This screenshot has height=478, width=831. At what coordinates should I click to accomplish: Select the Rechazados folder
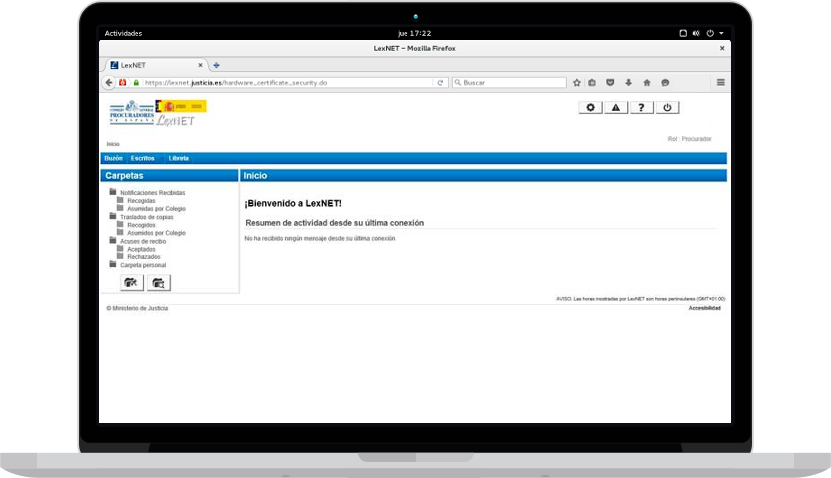coord(143,257)
